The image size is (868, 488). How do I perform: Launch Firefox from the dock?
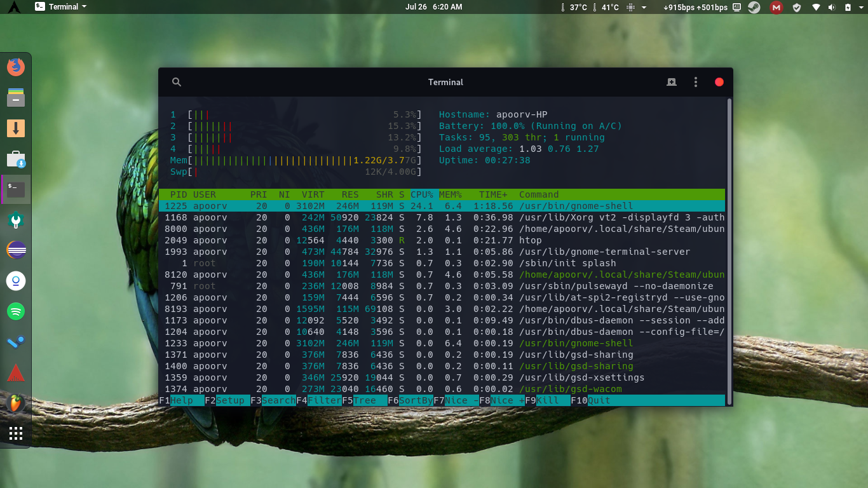pos(15,66)
